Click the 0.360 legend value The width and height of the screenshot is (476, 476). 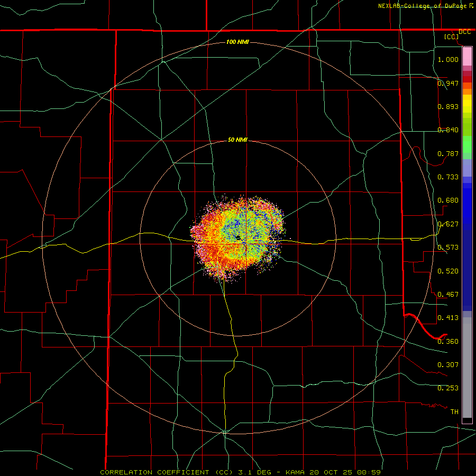(448, 341)
